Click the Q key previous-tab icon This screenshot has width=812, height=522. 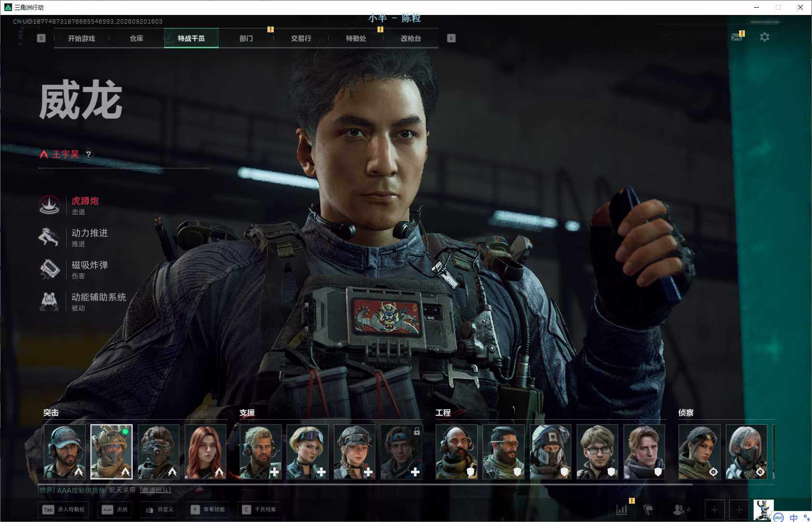click(x=41, y=38)
